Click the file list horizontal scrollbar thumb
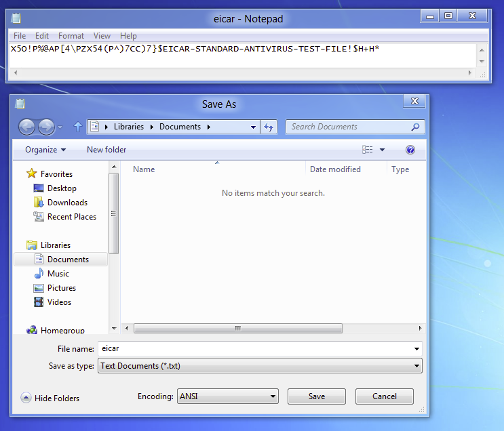This screenshot has width=504, height=431. [238, 328]
